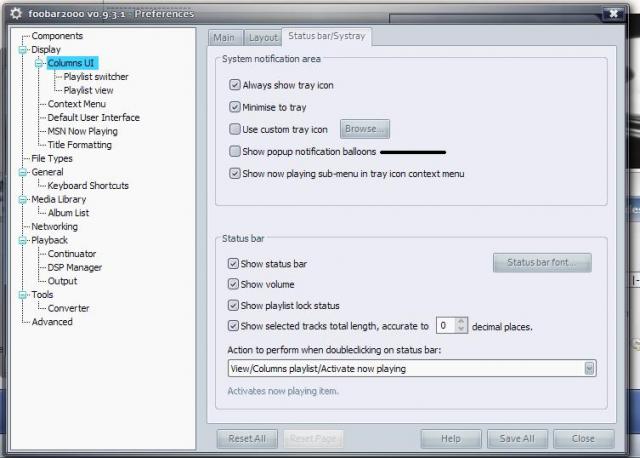
Task: Open Keyboard Shortcuts page
Action: click(88, 186)
